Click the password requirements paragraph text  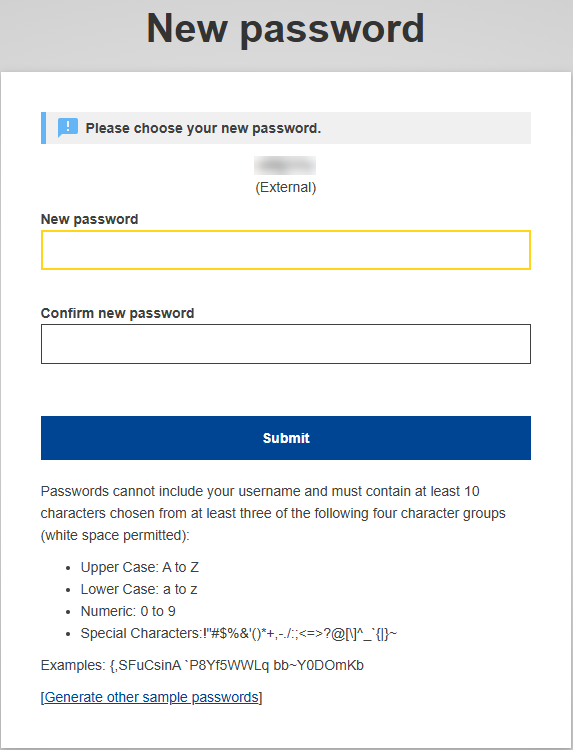273,513
